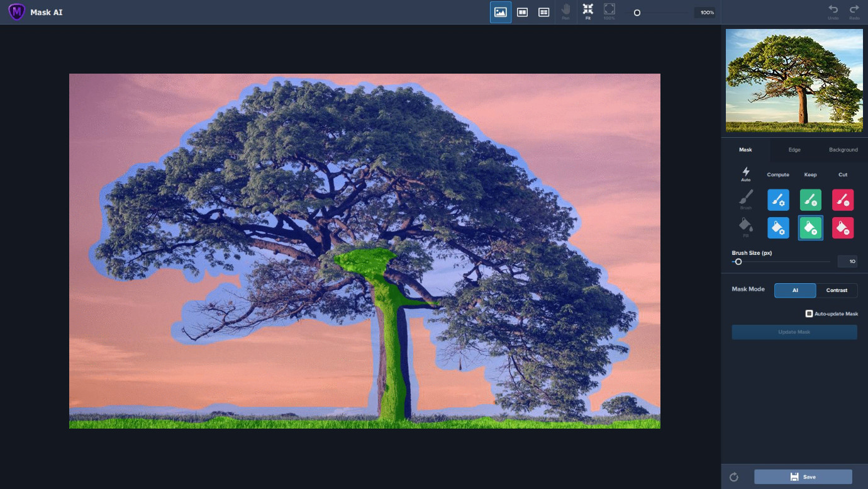This screenshot has width=868, height=489.
Task: Switch to the Background tab
Action: 843,150
